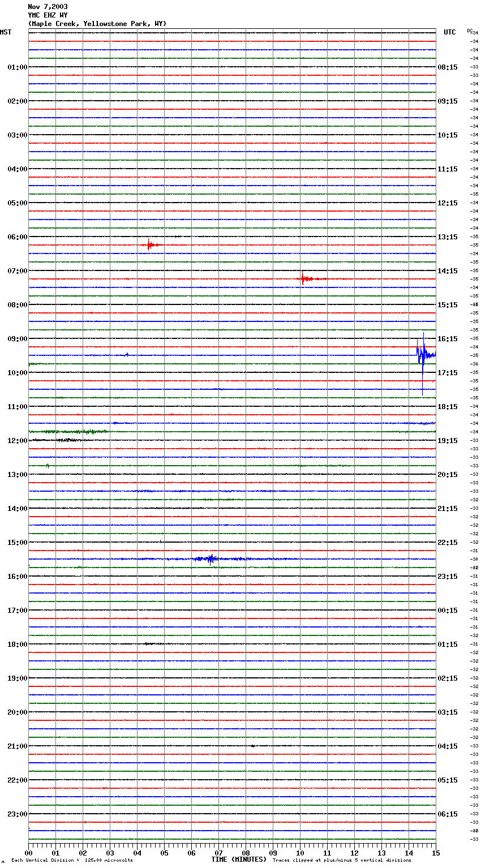
Task: Click the '23:15' UTC time label
Action: pos(448,577)
